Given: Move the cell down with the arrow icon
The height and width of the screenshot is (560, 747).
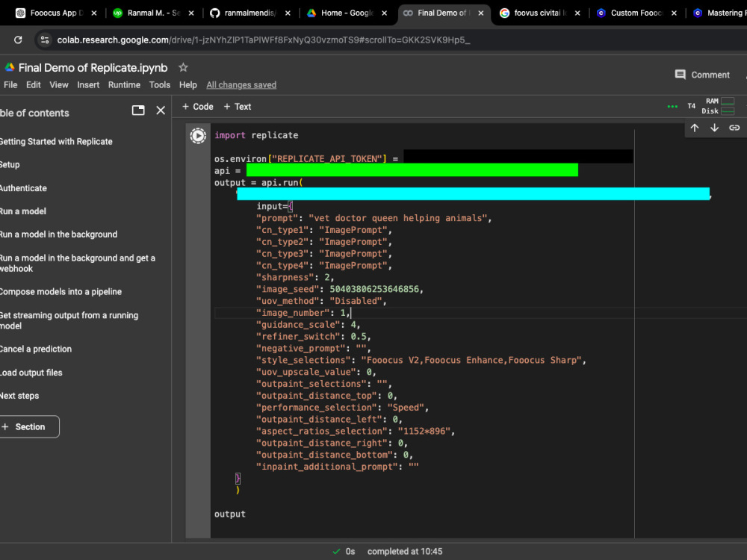Looking at the screenshot, I should point(713,128).
